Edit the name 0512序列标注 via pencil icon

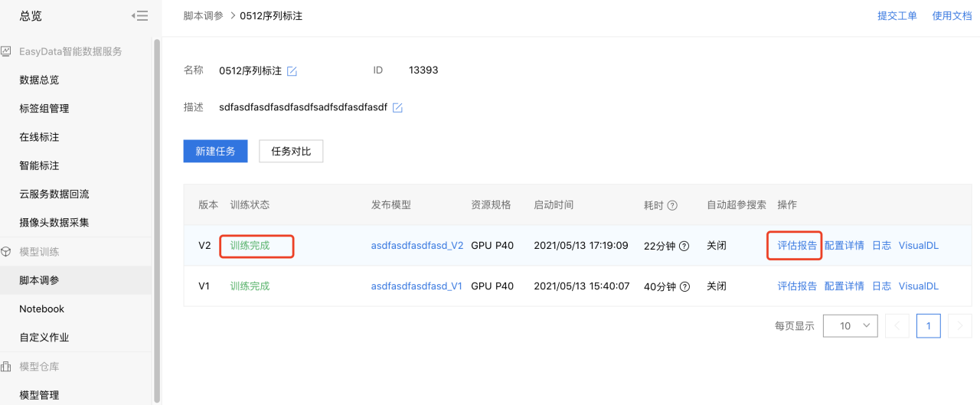pos(292,71)
